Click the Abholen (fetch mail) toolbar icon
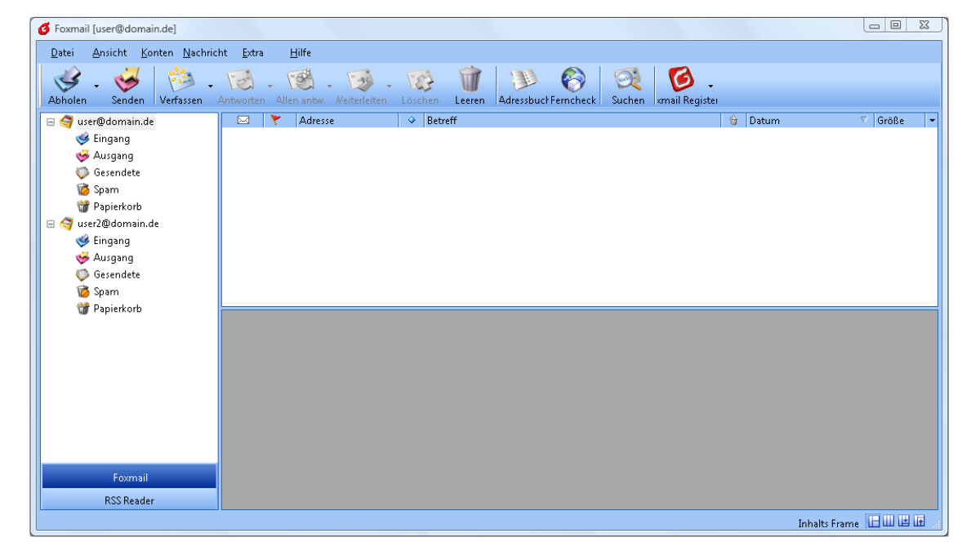Image resolution: width=980 pixels, height=551 pixels. coord(67,82)
